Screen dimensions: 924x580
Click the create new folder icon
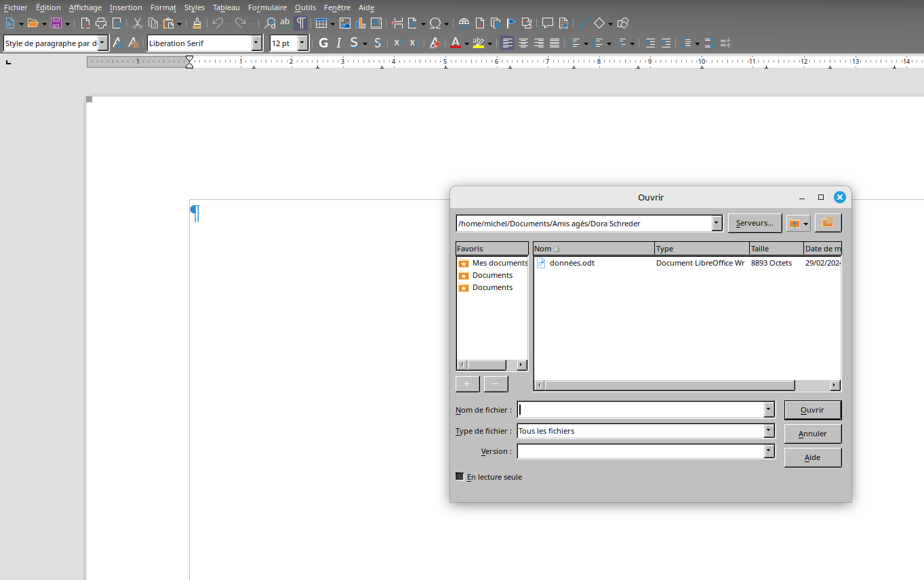coord(828,223)
